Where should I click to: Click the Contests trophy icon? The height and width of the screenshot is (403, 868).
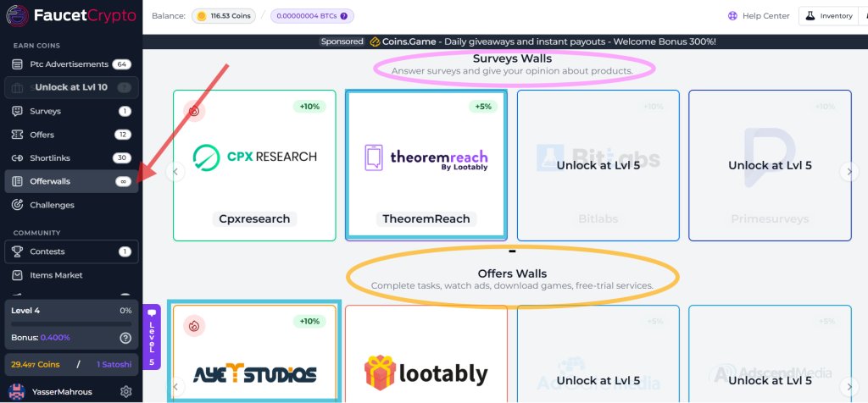[x=17, y=251]
